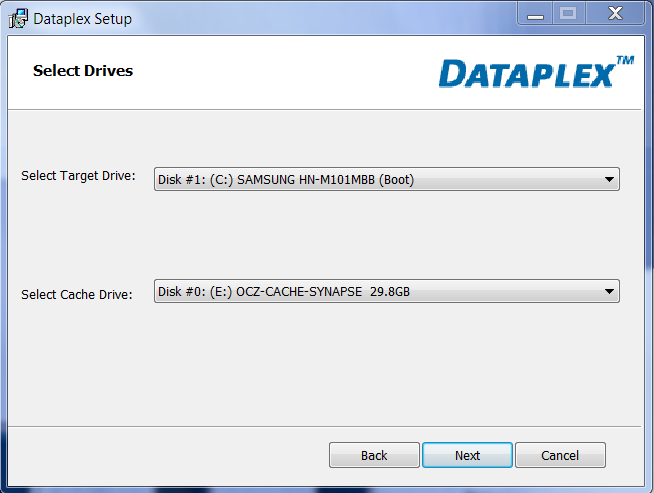Expand the Target Drive dropdown arrow
This screenshot has height=493, width=654.
tap(609, 180)
